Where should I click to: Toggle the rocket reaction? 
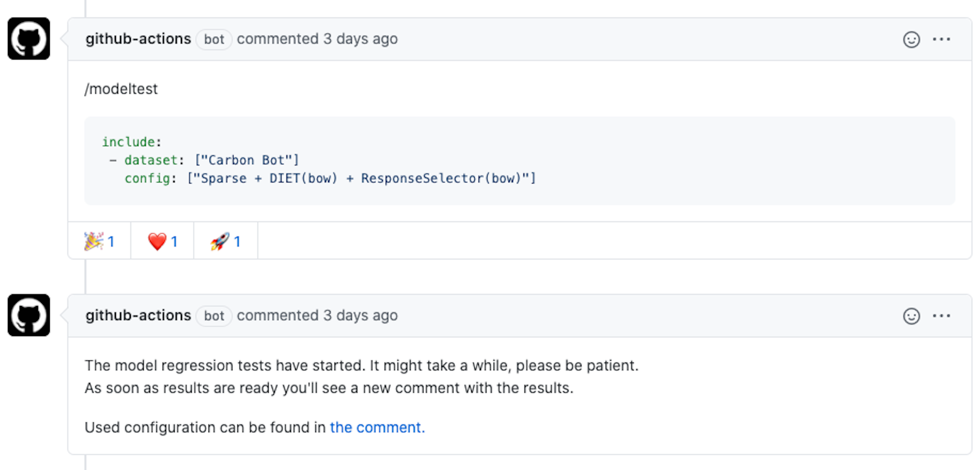[x=226, y=241]
